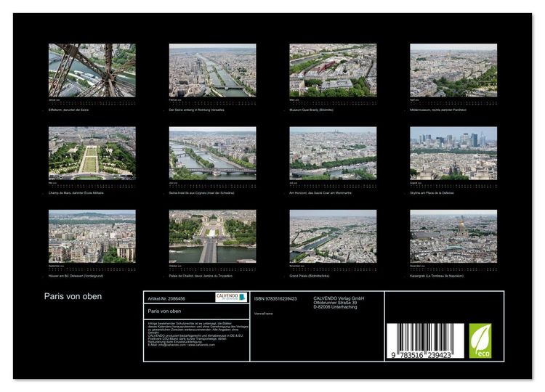Click caption 'Eiffelturm, darunter die Seine'
Screen dimensions: 545x392
tap(69, 110)
